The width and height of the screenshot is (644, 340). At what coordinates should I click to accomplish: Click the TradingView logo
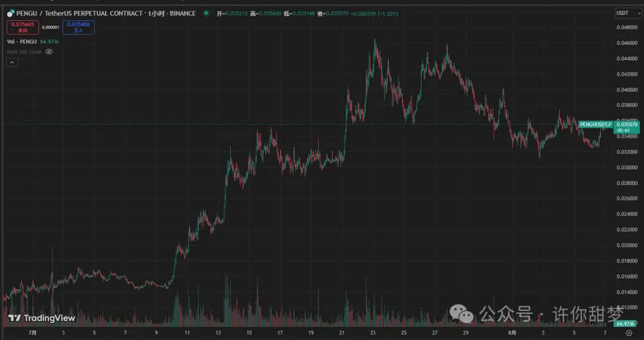point(42,319)
